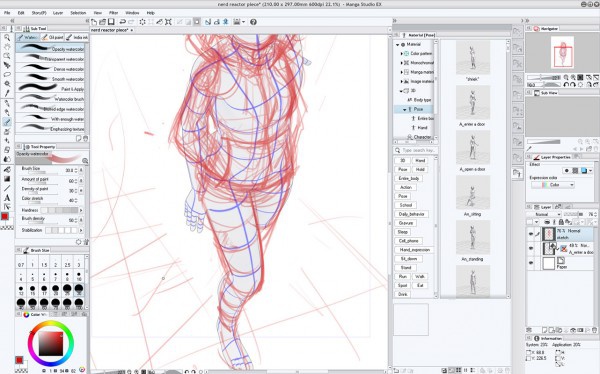Open the Help question mark icon
The width and height of the screenshot is (600, 374).
(253, 22)
